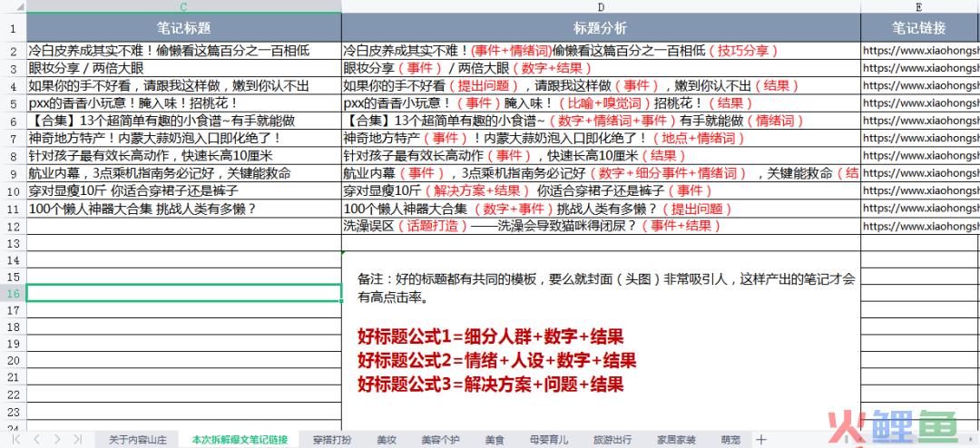
Task: Select the 萌宠 sheet tab
Action: [x=730, y=440]
